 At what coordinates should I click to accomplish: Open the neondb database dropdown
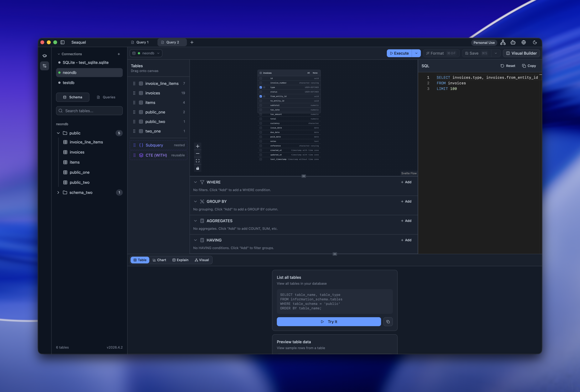pyautogui.click(x=146, y=53)
